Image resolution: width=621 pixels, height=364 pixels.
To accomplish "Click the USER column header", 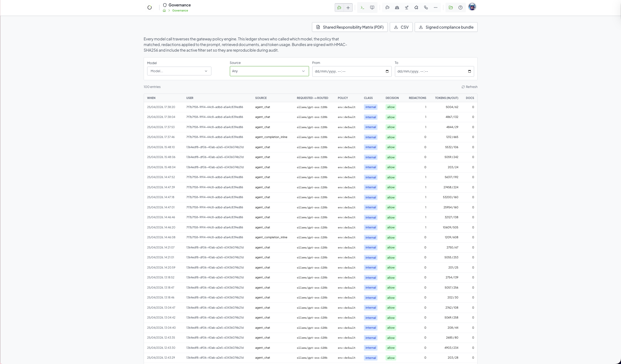I will click(190, 98).
